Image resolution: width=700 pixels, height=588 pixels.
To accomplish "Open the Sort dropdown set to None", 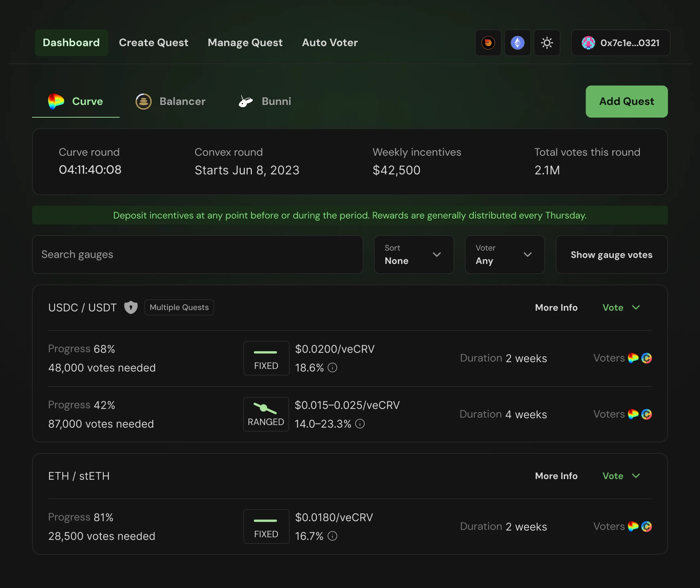I will [x=414, y=255].
